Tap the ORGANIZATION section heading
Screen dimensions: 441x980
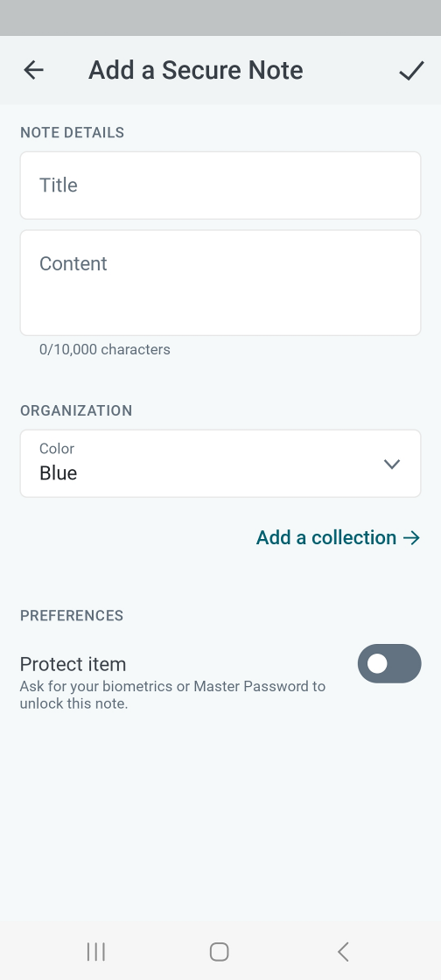(76, 410)
